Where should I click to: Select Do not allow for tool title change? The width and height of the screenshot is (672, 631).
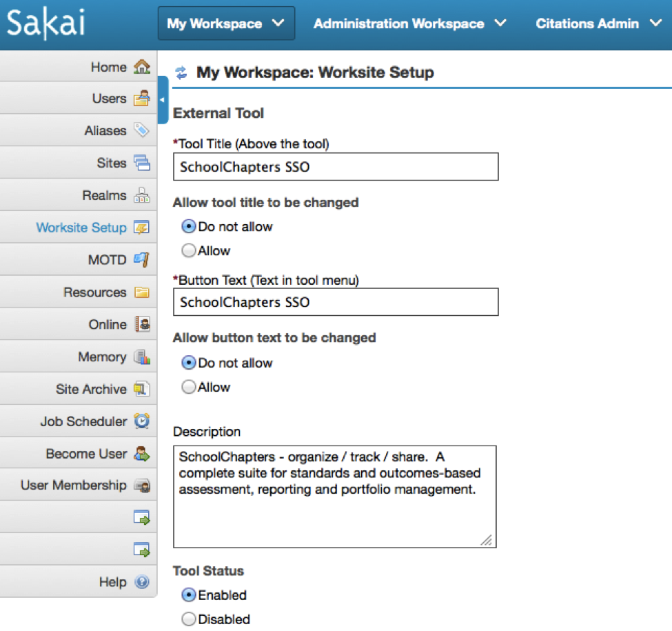pyautogui.click(x=189, y=226)
